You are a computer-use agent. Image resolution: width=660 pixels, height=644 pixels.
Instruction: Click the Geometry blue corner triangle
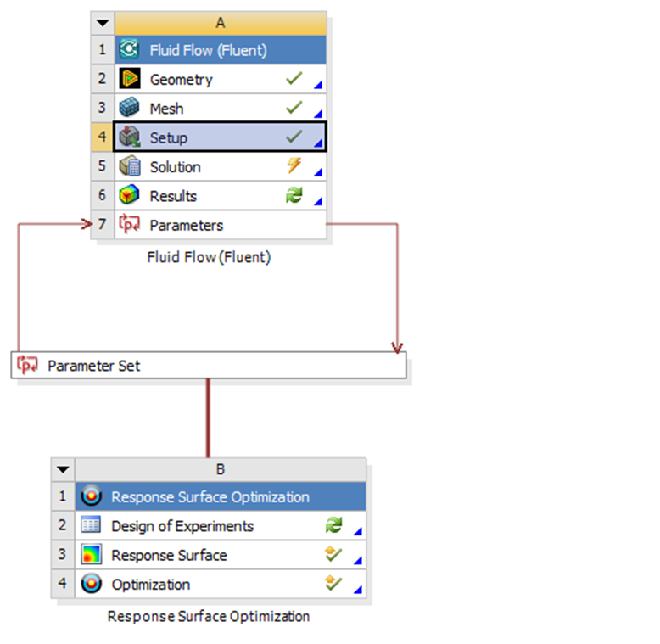tap(319, 85)
